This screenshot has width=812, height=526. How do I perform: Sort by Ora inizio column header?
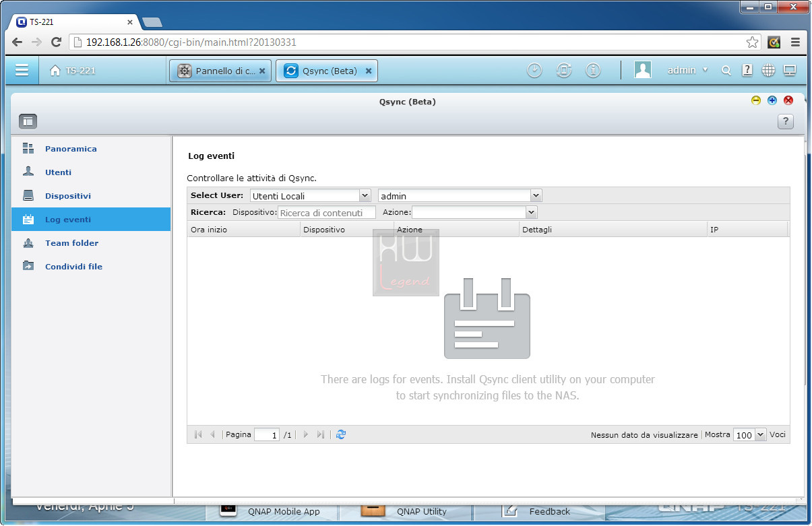tap(243, 230)
